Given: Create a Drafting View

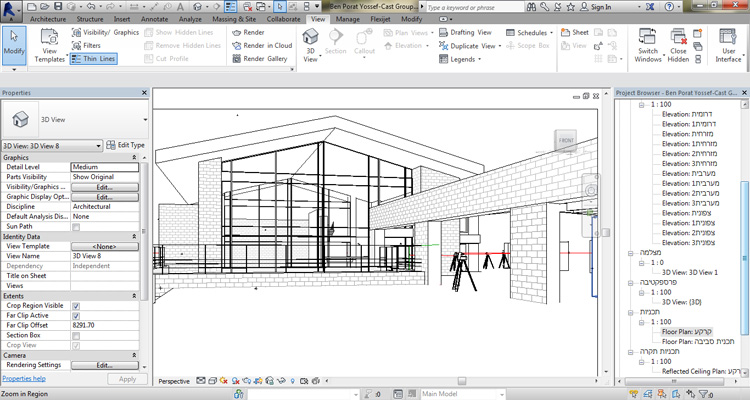Looking at the screenshot, I should tap(465, 33).
